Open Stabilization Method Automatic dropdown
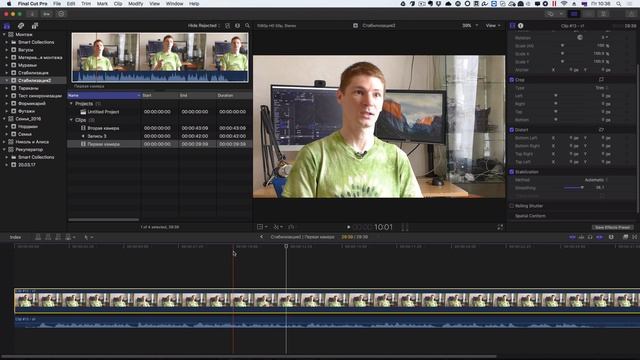Screen dimensions: 640x360 pyautogui.click(x=596, y=180)
